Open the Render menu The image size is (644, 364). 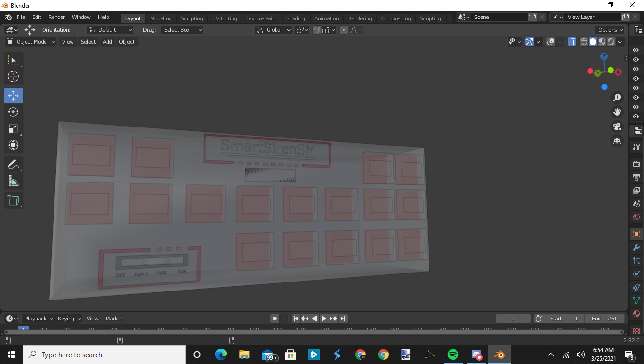[x=56, y=17]
